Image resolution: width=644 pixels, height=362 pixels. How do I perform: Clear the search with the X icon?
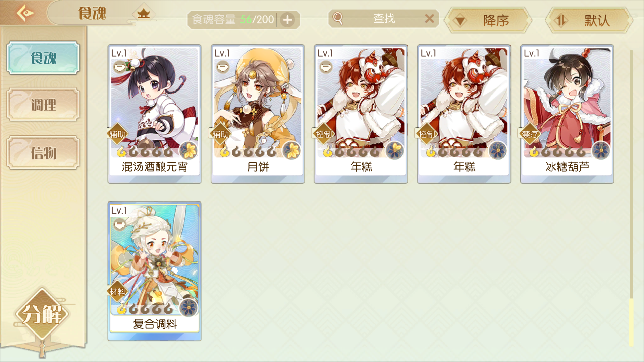point(430,19)
